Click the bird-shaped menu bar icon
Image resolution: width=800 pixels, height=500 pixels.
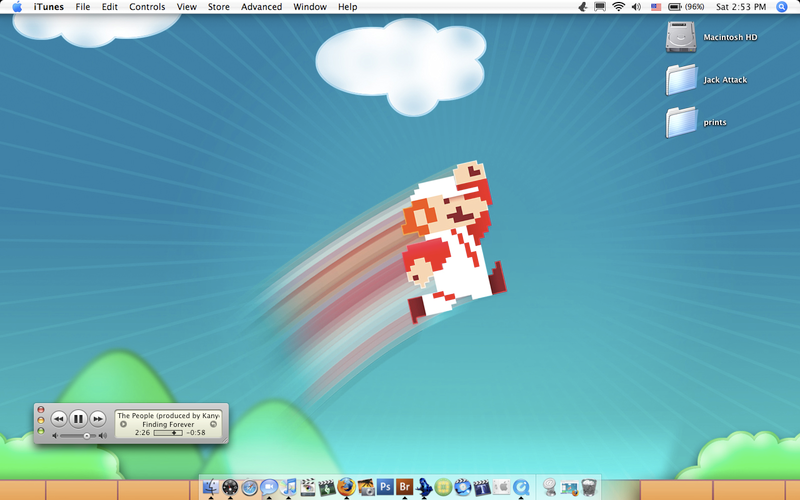coord(582,7)
